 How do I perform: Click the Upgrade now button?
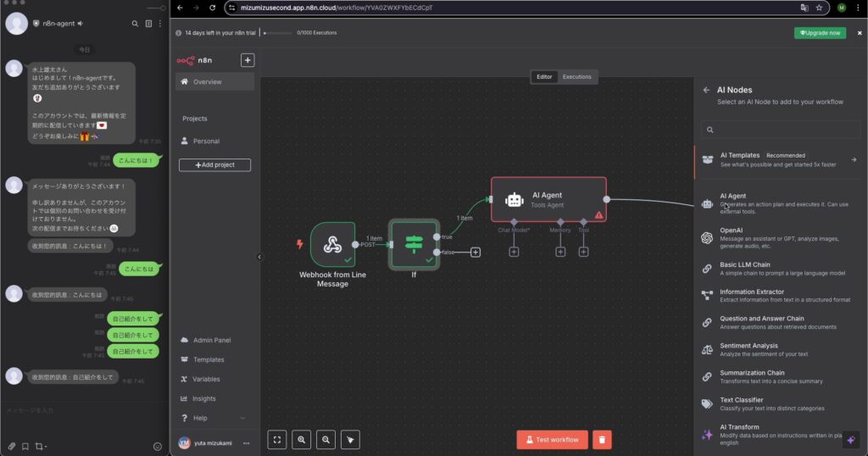pyautogui.click(x=820, y=33)
